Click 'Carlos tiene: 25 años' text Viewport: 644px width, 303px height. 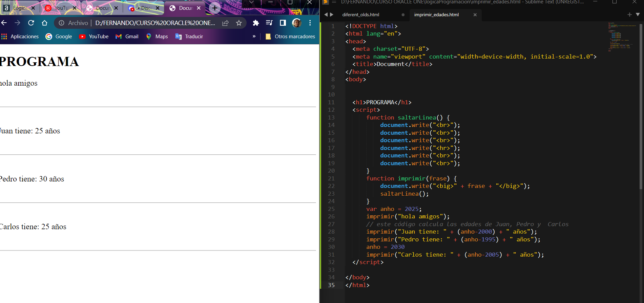[33, 227]
